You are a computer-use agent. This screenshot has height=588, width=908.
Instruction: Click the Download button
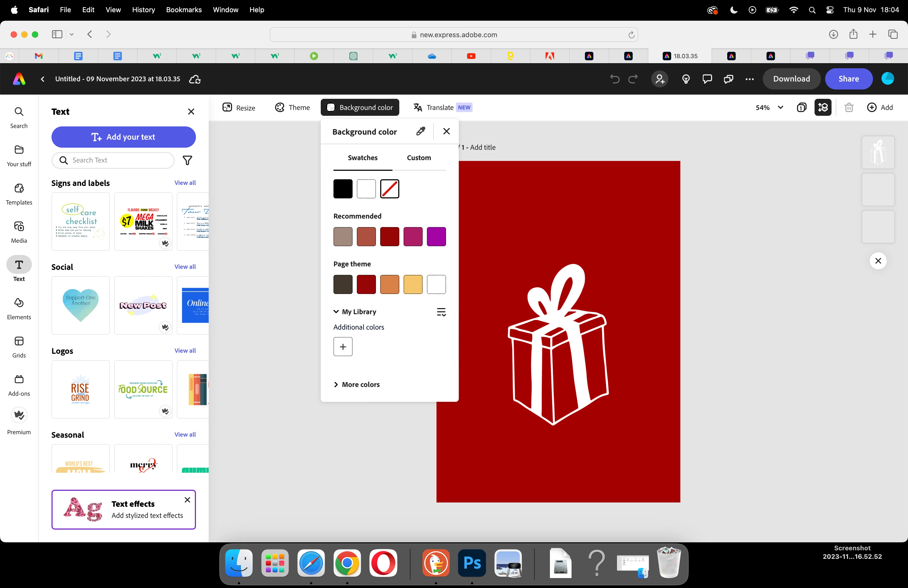point(791,79)
